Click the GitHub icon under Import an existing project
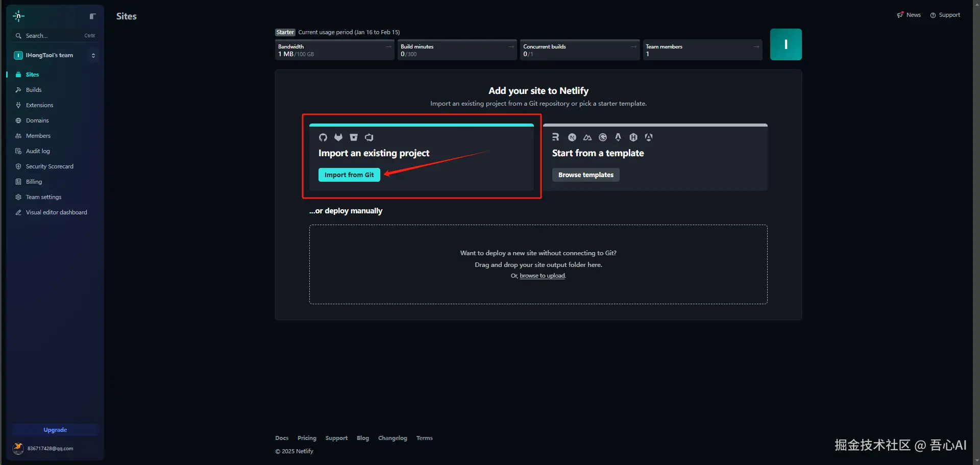 tap(323, 137)
